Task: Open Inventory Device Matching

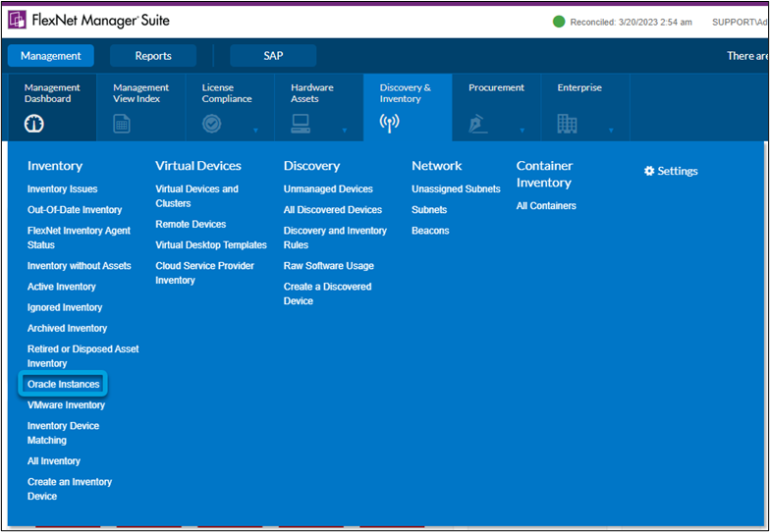Action: pyautogui.click(x=63, y=433)
